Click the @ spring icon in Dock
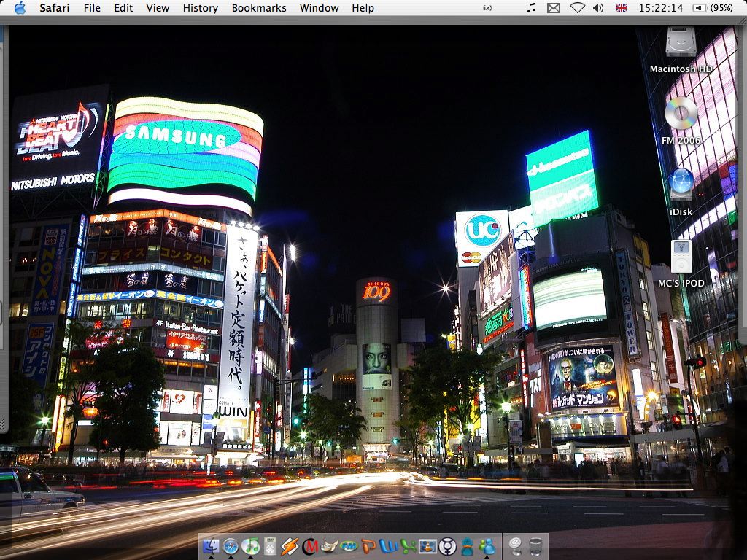This screenshot has width=747, height=560. pos(515,546)
